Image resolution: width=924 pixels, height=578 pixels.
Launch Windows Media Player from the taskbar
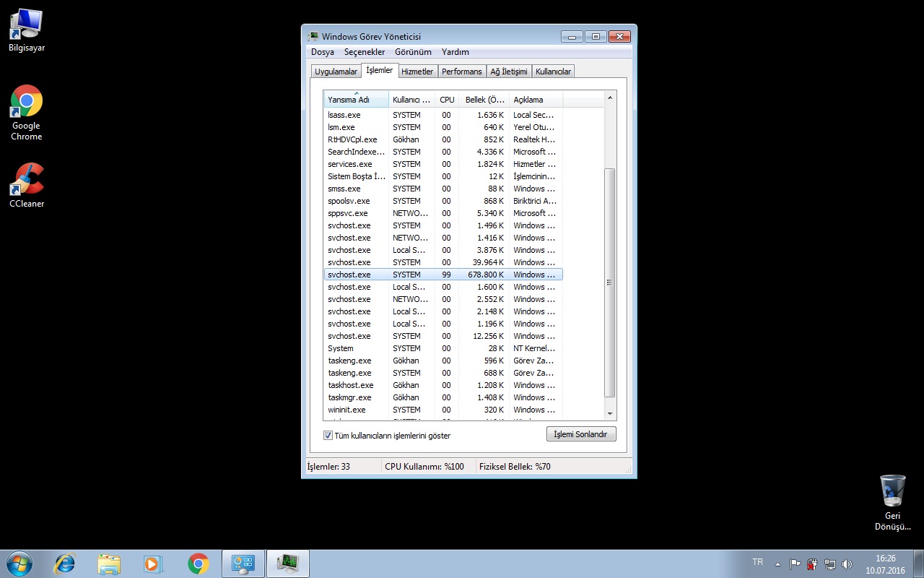tap(154, 564)
